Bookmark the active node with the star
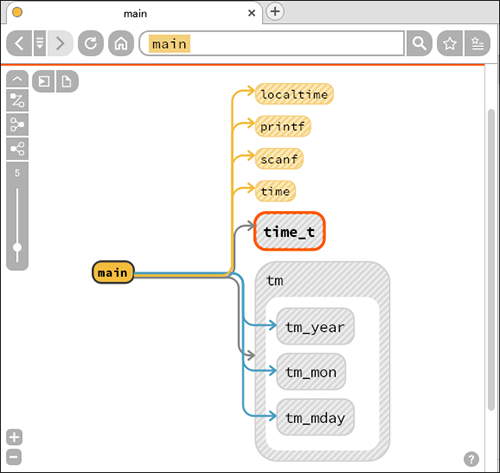Screen dimensions: 500x473 pos(450,43)
